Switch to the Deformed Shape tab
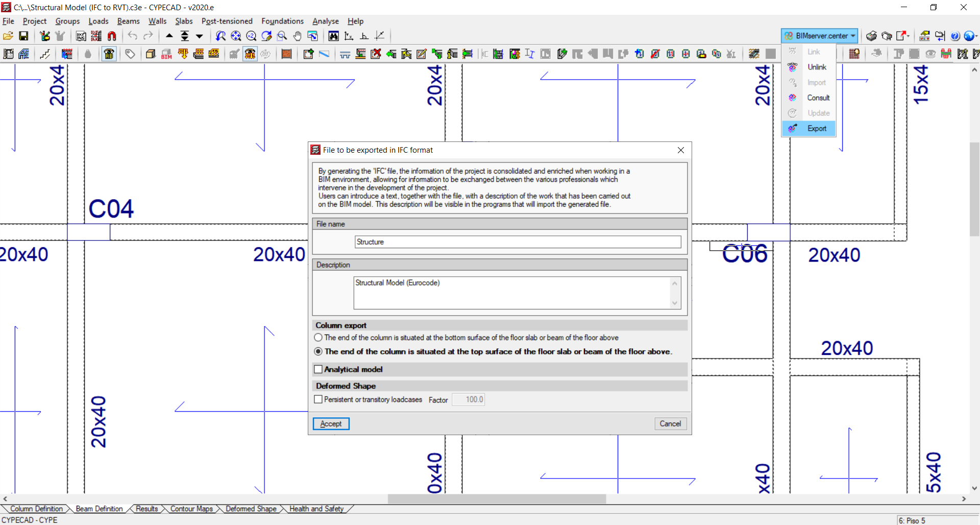The width and height of the screenshot is (980, 525). click(x=250, y=509)
